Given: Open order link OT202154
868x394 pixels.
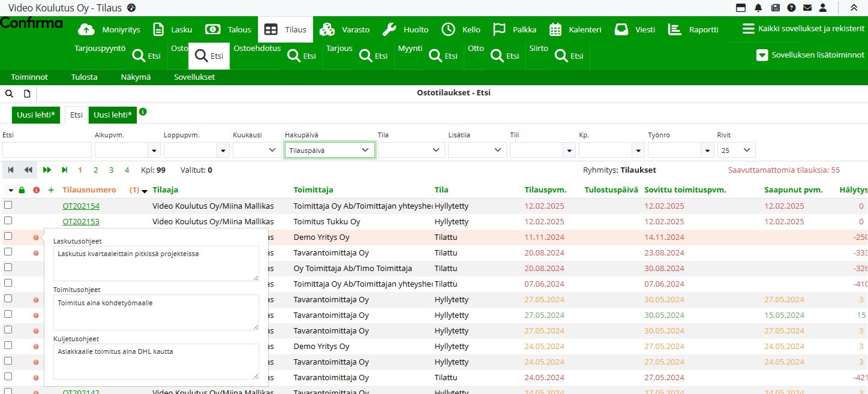Looking at the screenshot, I should click(81, 206).
